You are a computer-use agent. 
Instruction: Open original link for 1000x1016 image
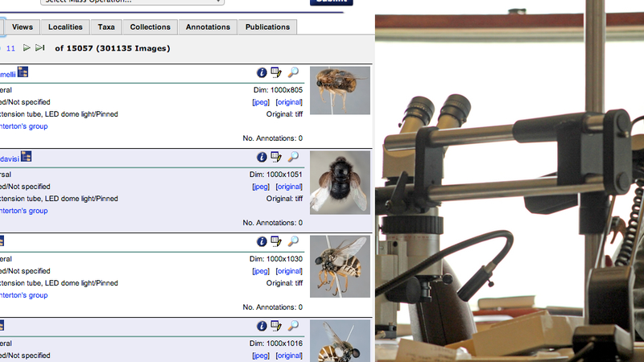tap(289, 356)
